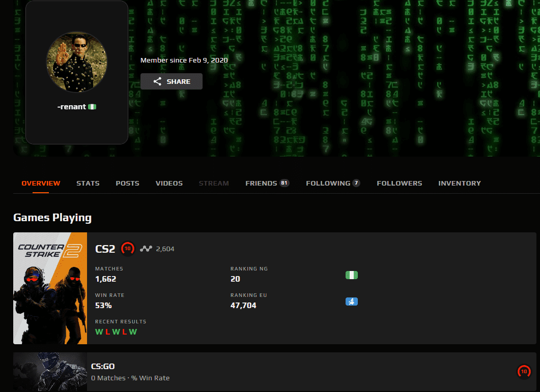Click the CS2 game title
Screen dimensions: 540x392
point(105,249)
